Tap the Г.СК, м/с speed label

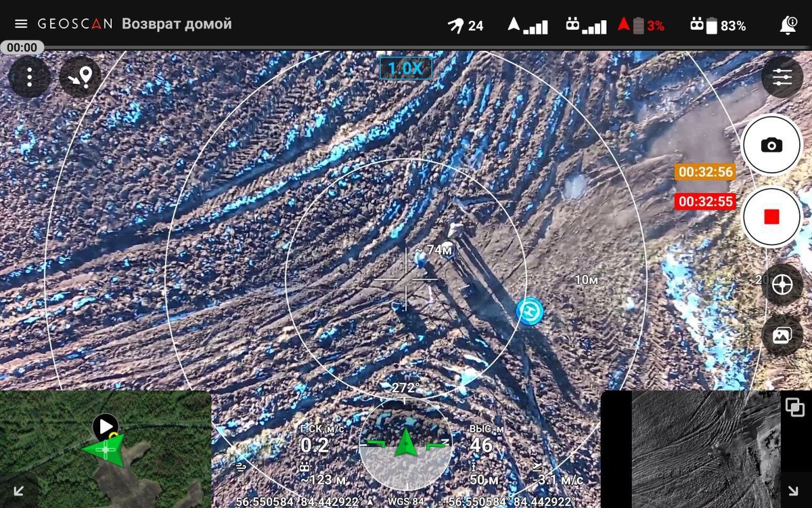[323, 429]
